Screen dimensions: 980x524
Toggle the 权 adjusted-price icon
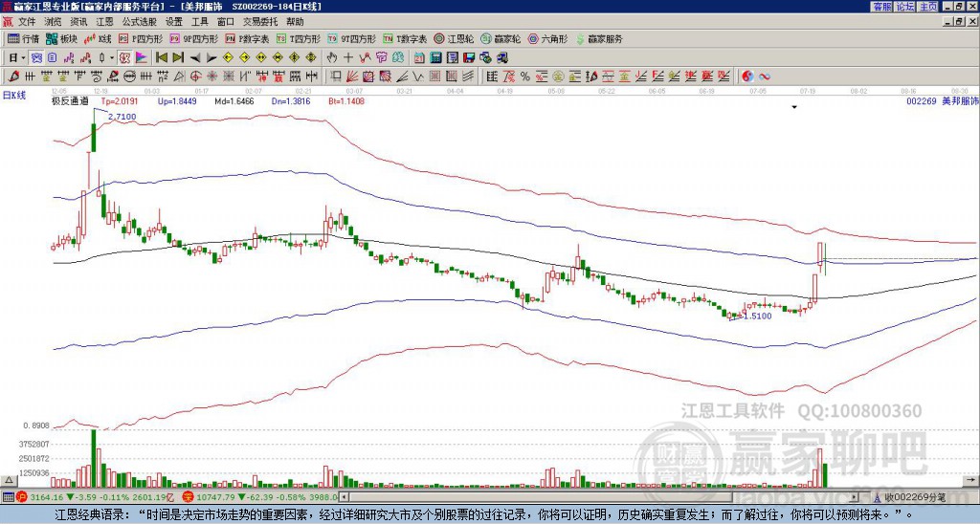[124, 58]
